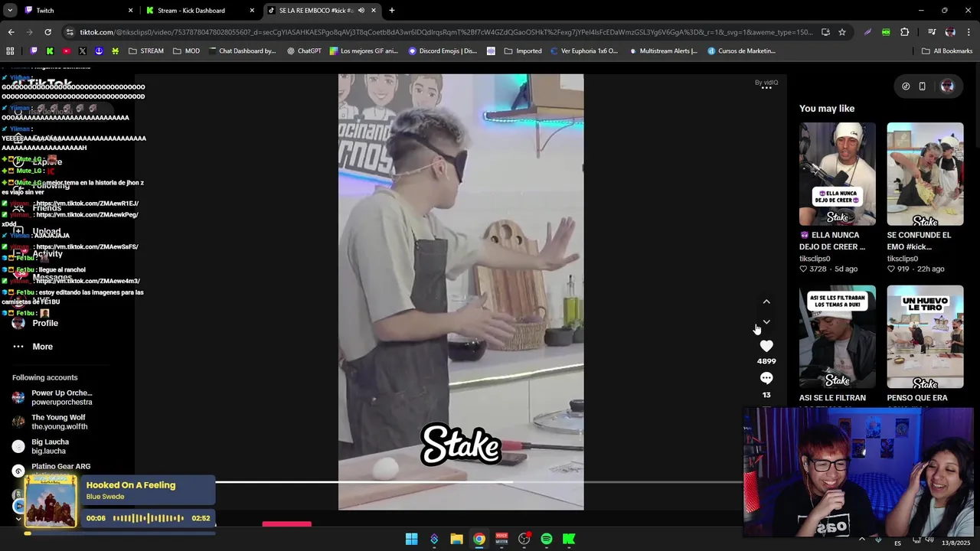Open the Chat Dashboard bookmark
Image resolution: width=980 pixels, height=551 pixels.
tap(241, 51)
